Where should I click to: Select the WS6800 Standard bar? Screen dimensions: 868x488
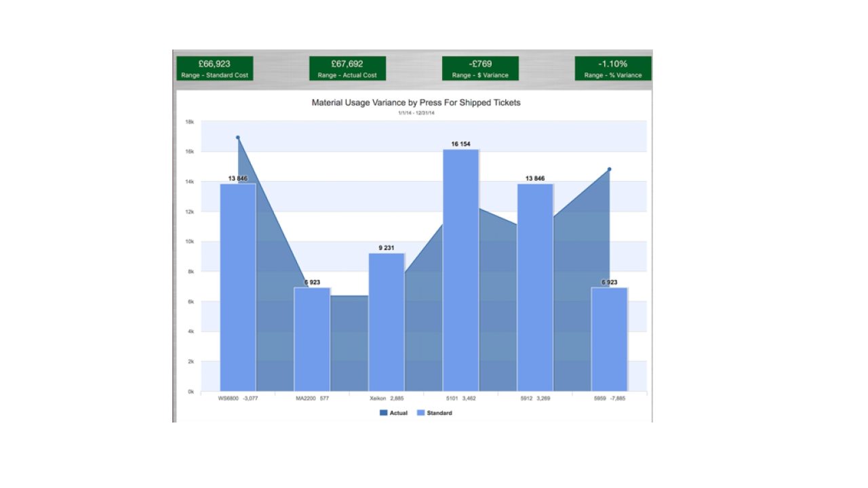[238, 287]
